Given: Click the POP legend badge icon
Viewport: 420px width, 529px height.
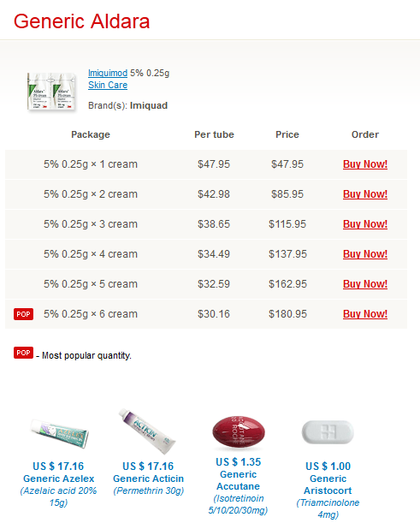Looking at the screenshot, I should point(23,353).
